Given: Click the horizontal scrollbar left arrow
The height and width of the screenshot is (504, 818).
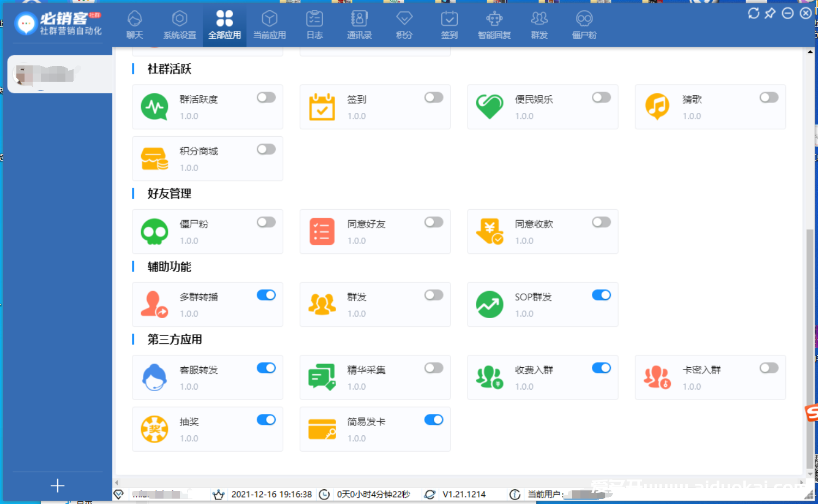Looking at the screenshot, I should pyautogui.click(x=117, y=483).
